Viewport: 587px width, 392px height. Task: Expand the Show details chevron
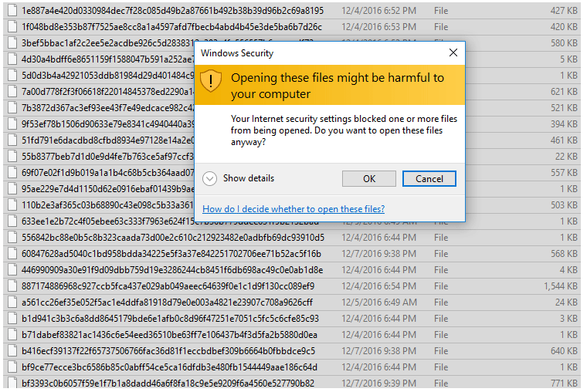210,178
